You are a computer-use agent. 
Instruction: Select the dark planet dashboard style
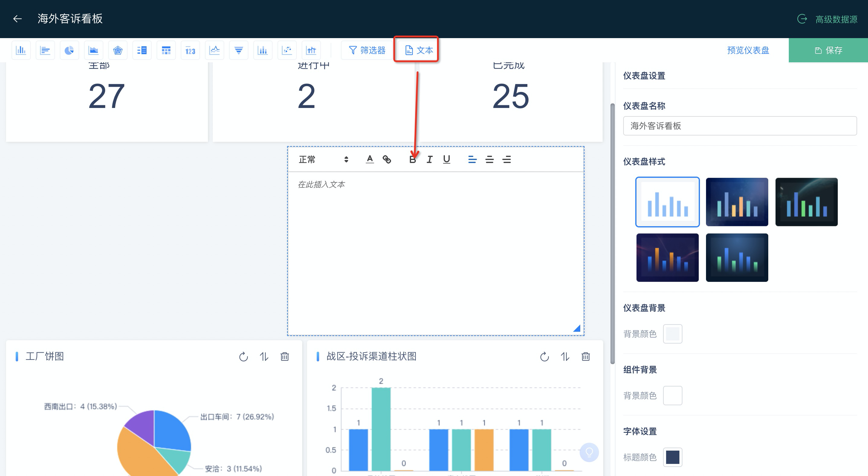coord(806,202)
